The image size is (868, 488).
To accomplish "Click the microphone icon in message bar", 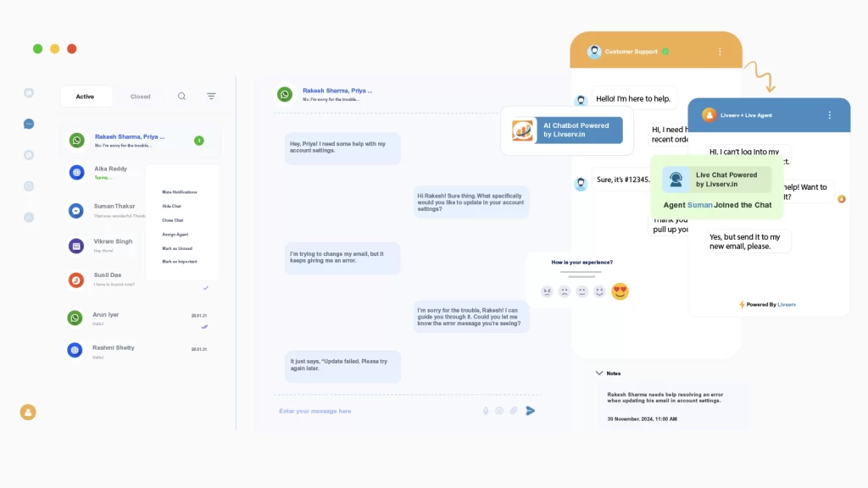I will 486,411.
